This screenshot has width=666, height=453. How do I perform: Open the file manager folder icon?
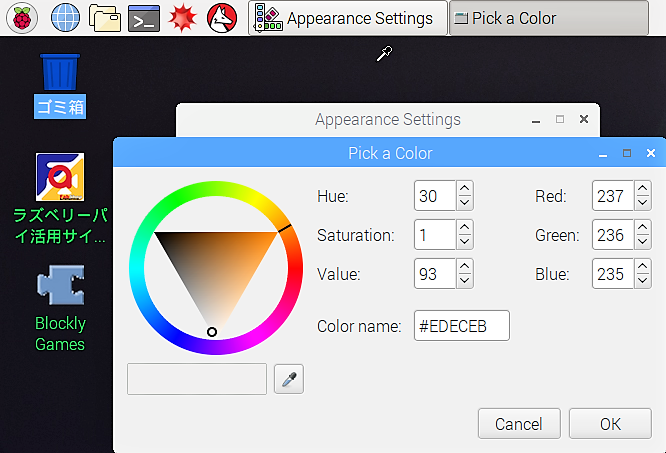[104, 18]
